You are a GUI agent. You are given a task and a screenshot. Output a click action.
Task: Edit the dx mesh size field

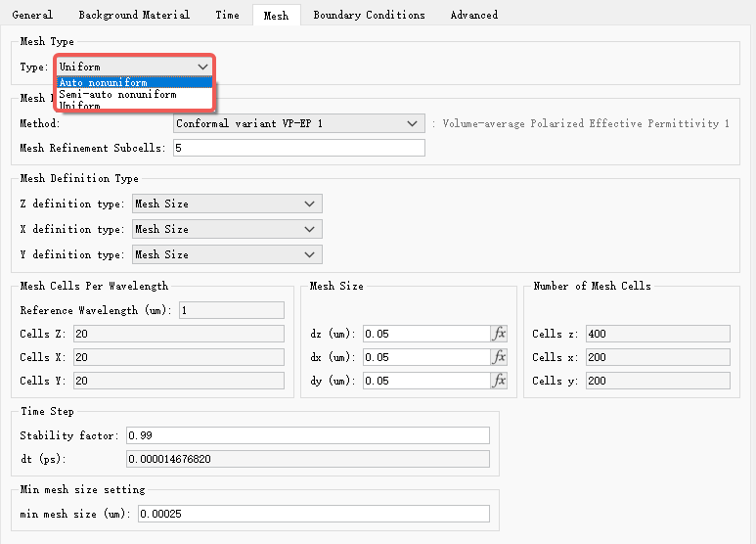pos(427,357)
